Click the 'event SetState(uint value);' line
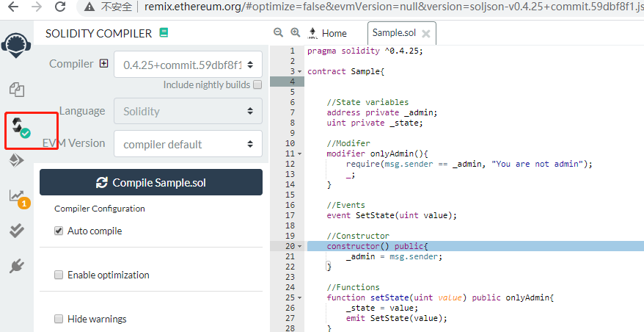644x332 pixels. (392, 215)
